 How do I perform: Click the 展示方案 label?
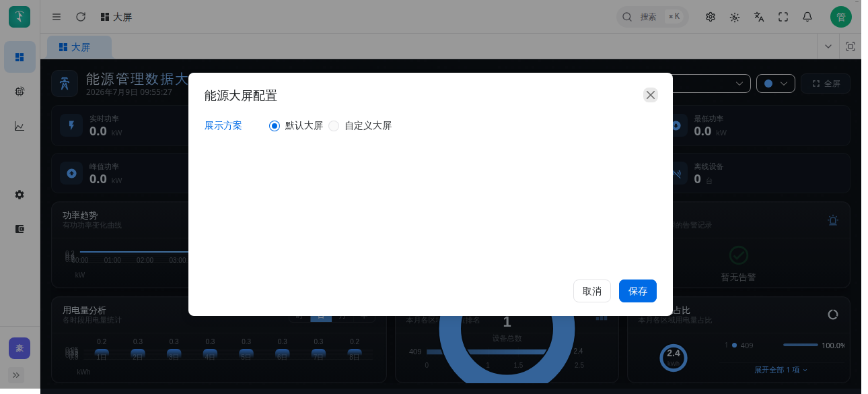point(223,125)
